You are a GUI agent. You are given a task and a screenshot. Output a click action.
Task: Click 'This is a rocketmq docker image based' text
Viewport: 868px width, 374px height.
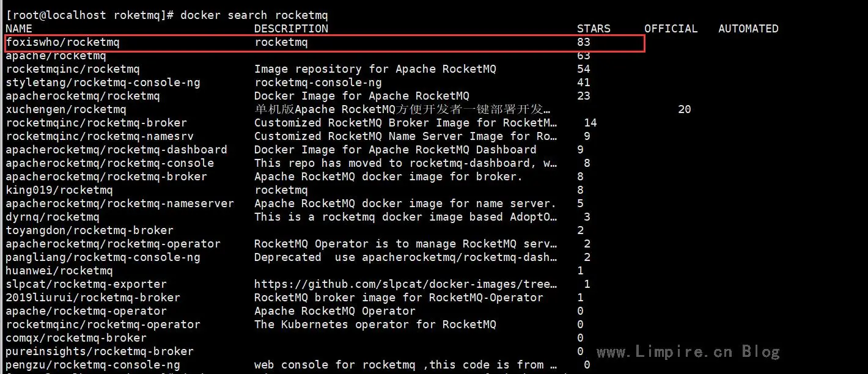(406, 217)
